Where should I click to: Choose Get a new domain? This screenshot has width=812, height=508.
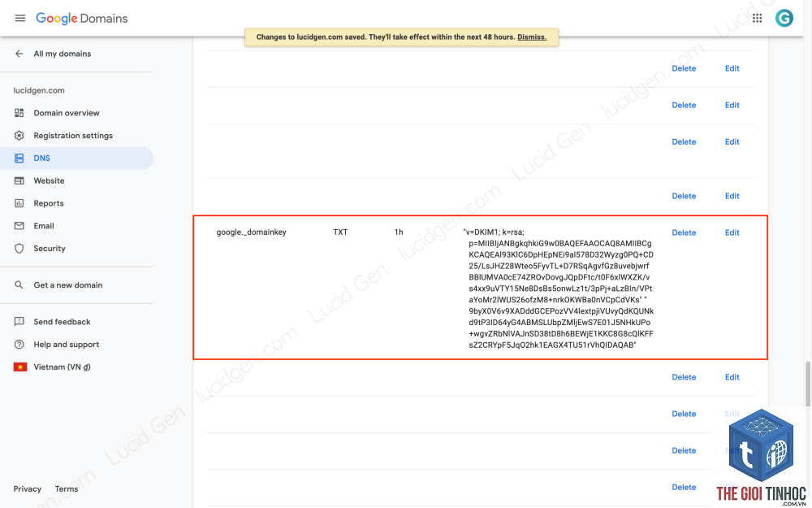(x=68, y=285)
